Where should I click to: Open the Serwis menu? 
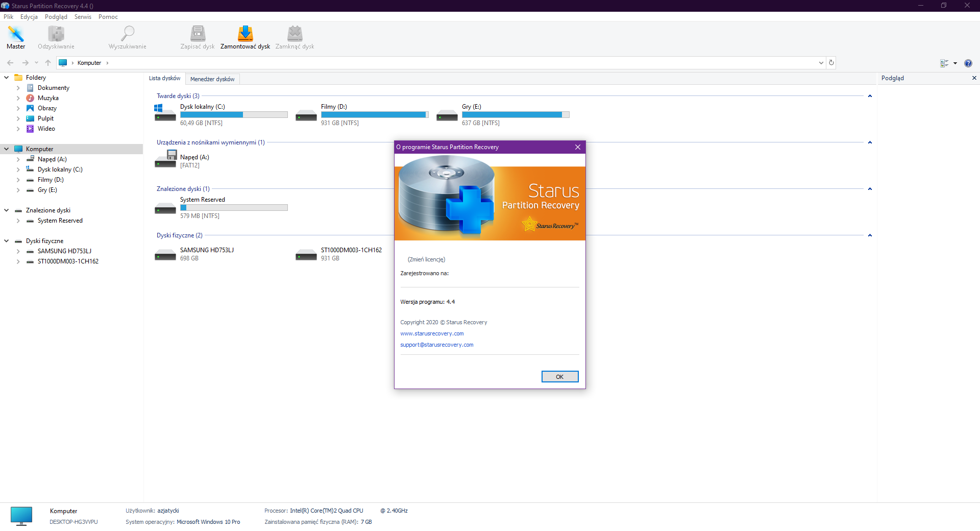83,17
